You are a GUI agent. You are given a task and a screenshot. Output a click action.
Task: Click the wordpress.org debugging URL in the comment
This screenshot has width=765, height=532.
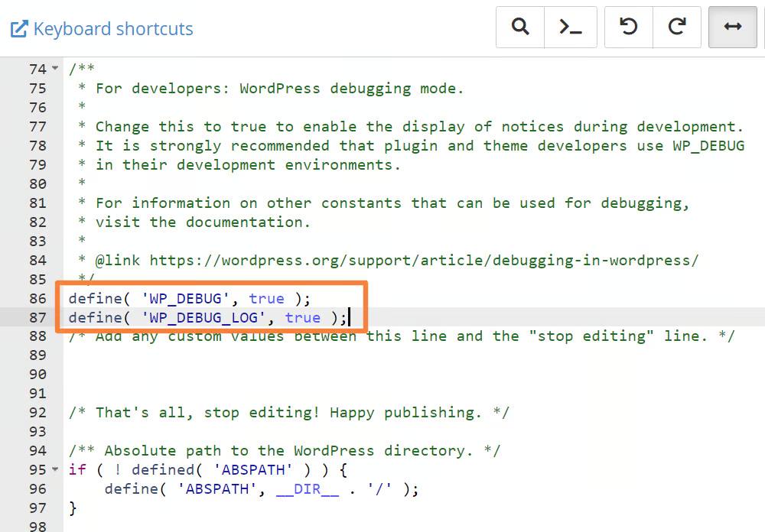click(x=423, y=260)
